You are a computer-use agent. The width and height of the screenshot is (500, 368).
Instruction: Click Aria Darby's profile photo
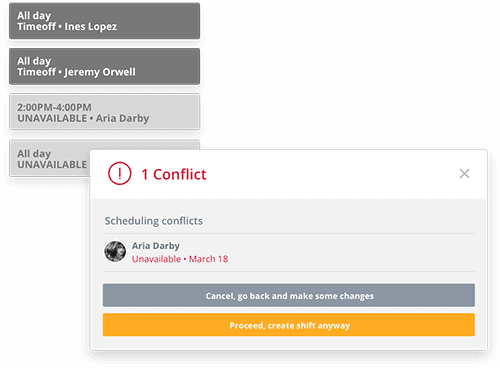click(x=115, y=252)
